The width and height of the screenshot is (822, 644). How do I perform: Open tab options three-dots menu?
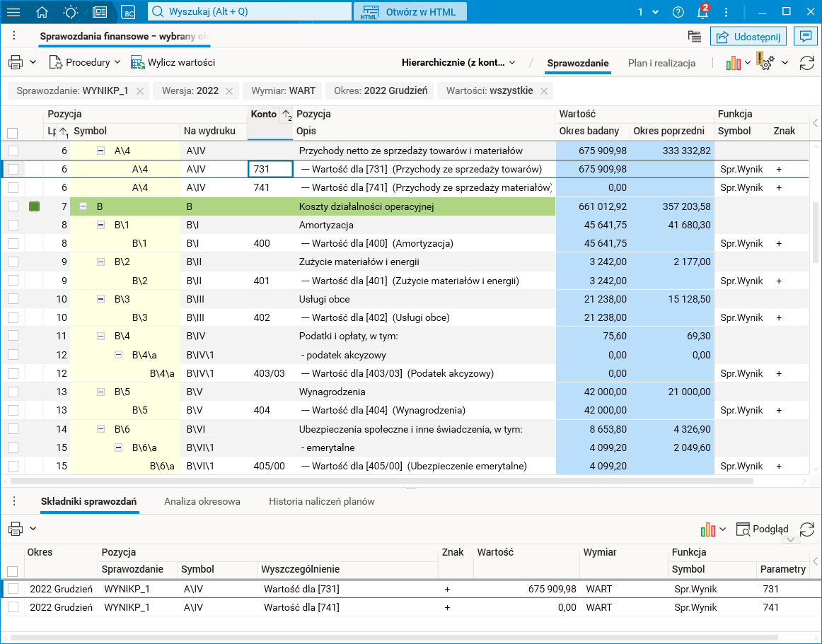pos(14,35)
